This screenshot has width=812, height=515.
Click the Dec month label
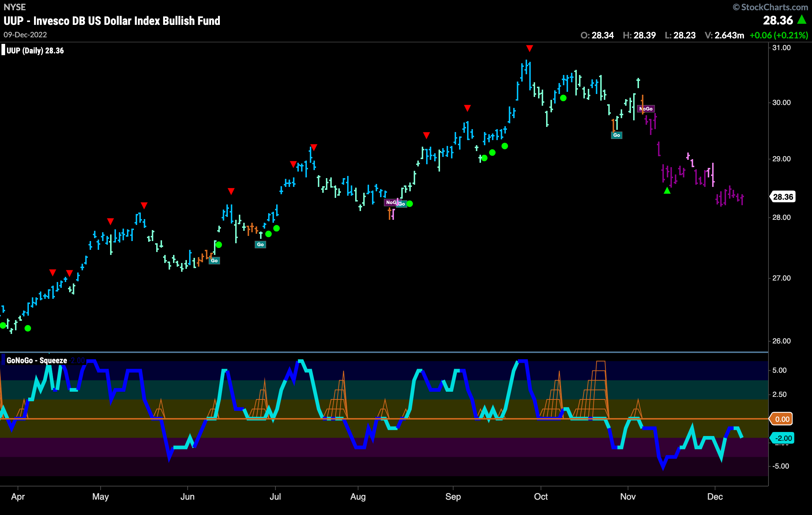click(715, 497)
